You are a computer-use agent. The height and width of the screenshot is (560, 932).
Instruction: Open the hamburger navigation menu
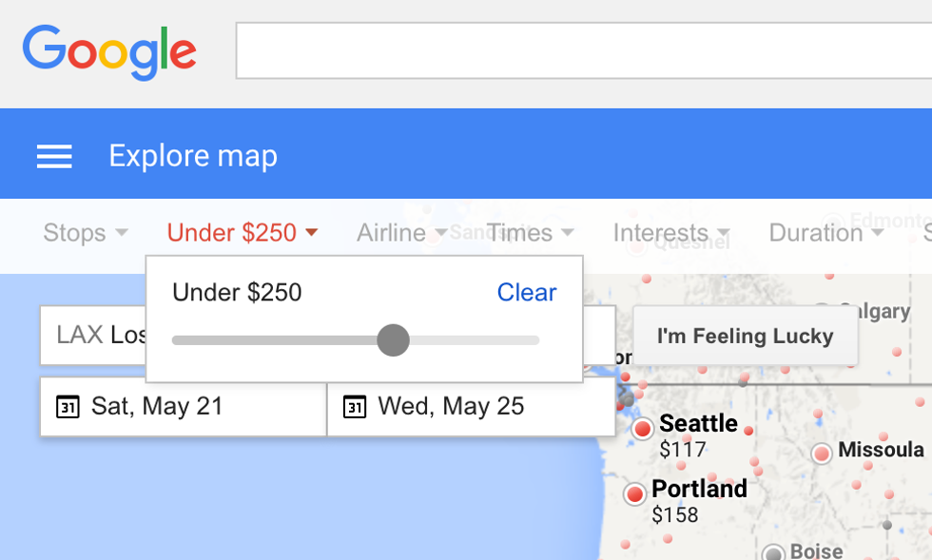click(54, 157)
